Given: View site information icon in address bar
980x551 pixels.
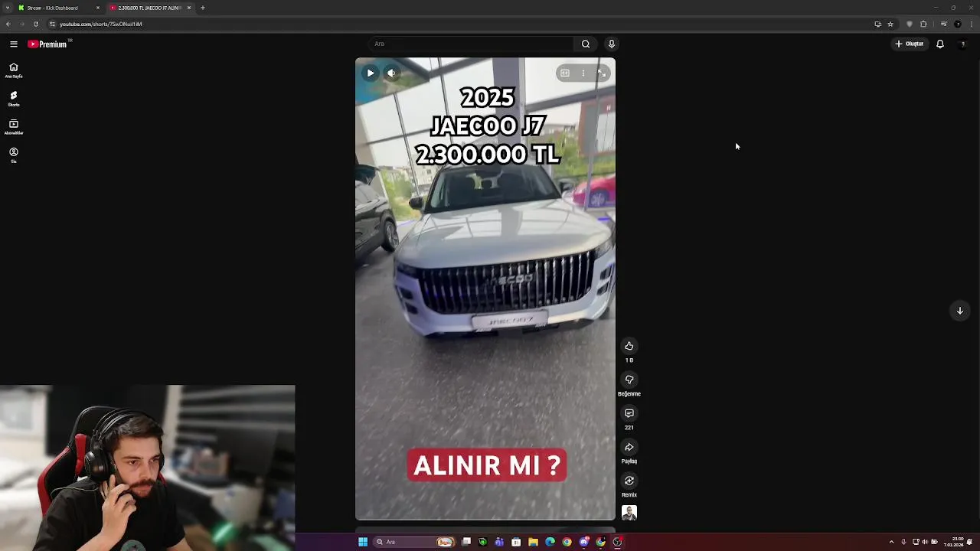Looking at the screenshot, I should (x=52, y=24).
